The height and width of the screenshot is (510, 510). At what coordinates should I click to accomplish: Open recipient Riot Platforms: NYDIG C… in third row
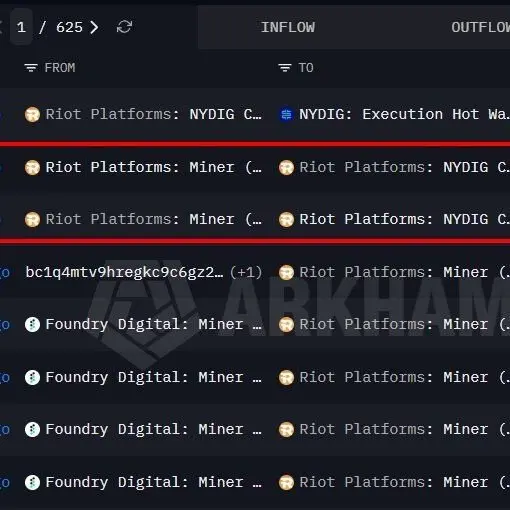(404, 219)
